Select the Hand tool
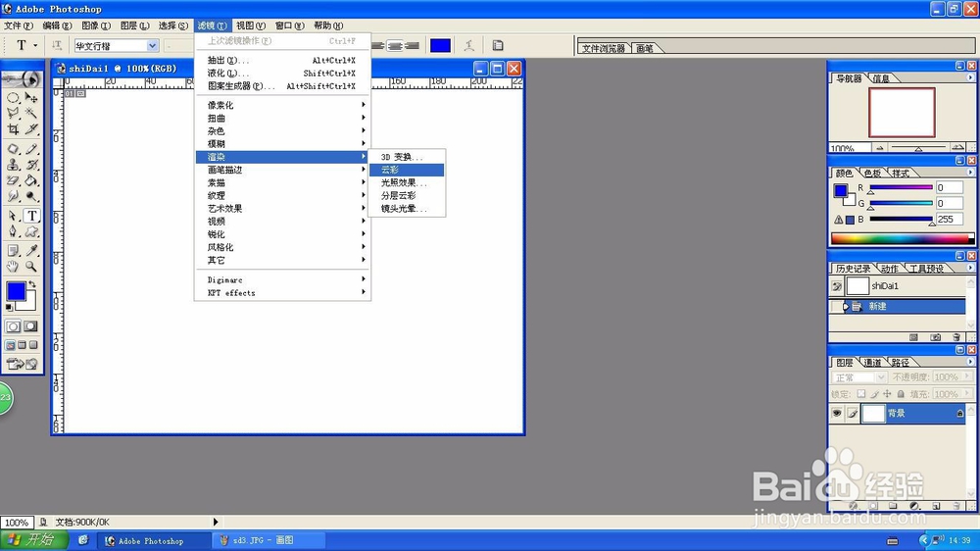The height and width of the screenshot is (551, 980). [x=13, y=267]
